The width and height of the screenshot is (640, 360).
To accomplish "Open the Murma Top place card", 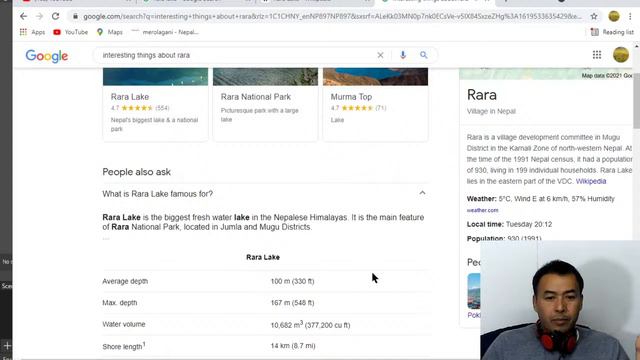I will [x=376, y=105].
